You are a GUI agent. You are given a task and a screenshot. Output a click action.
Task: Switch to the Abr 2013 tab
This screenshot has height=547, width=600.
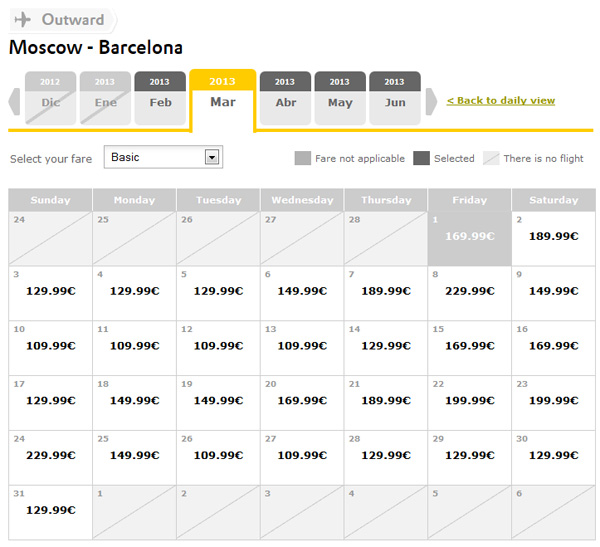point(285,98)
